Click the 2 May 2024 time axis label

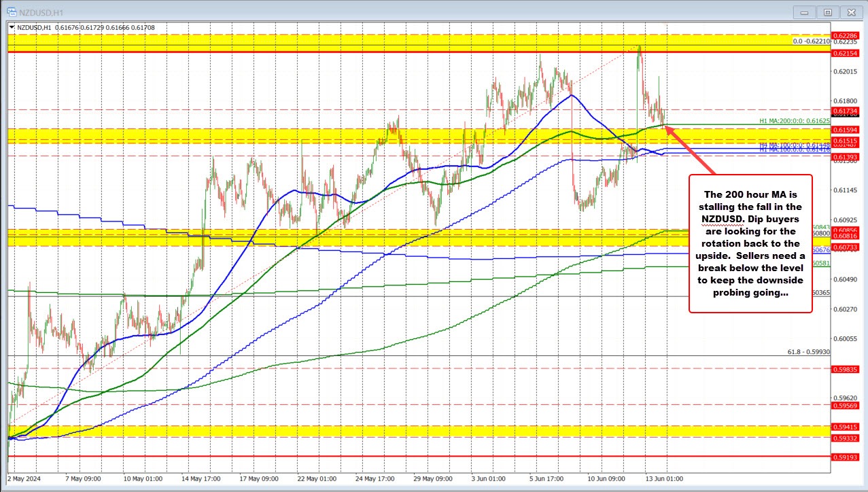23,478
